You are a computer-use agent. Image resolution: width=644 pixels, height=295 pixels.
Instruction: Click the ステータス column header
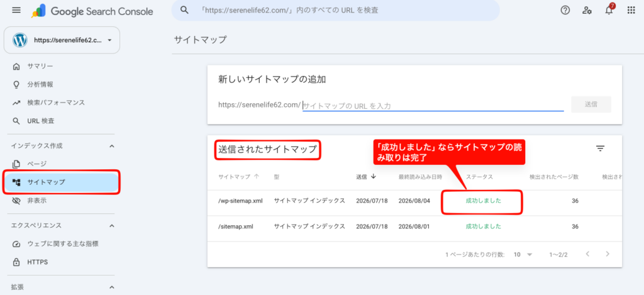tap(479, 177)
